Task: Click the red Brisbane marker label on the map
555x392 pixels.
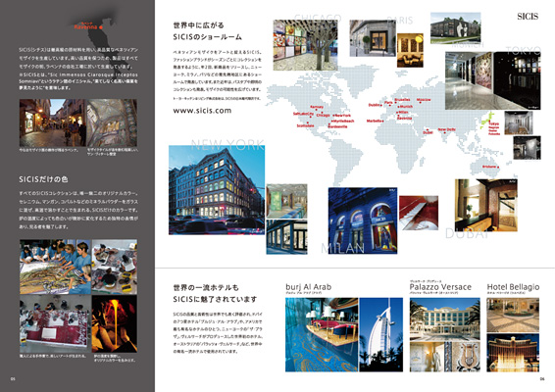Action: point(489,167)
